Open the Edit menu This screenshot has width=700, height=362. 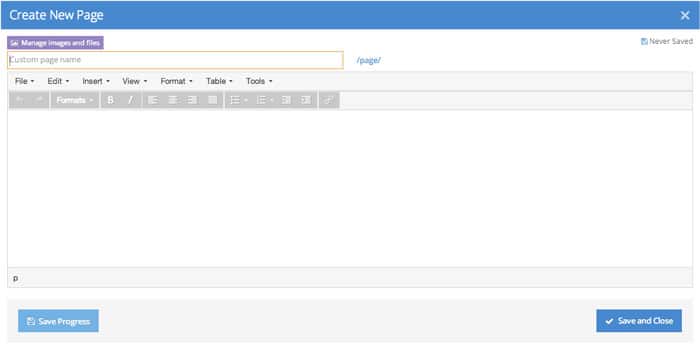click(58, 81)
